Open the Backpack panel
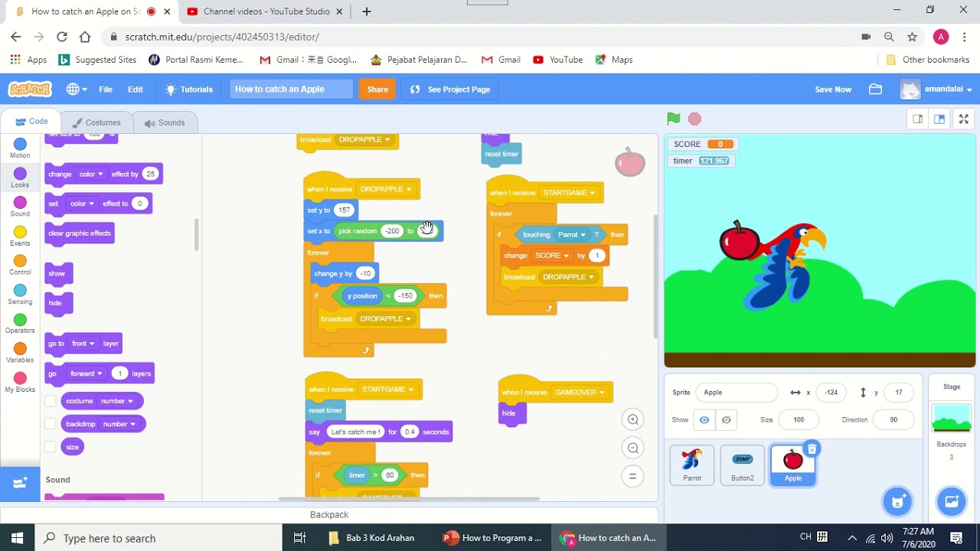The image size is (980, 551). (329, 515)
